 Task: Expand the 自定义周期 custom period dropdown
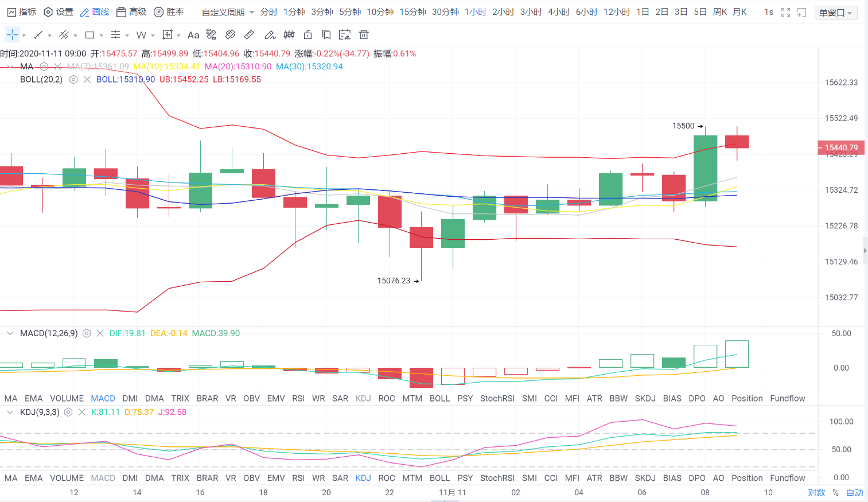[228, 12]
